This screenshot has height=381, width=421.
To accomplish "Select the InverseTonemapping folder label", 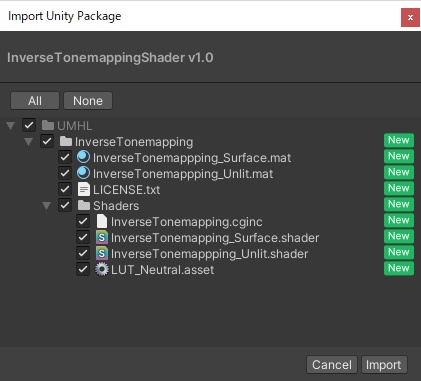I will (x=134, y=142).
